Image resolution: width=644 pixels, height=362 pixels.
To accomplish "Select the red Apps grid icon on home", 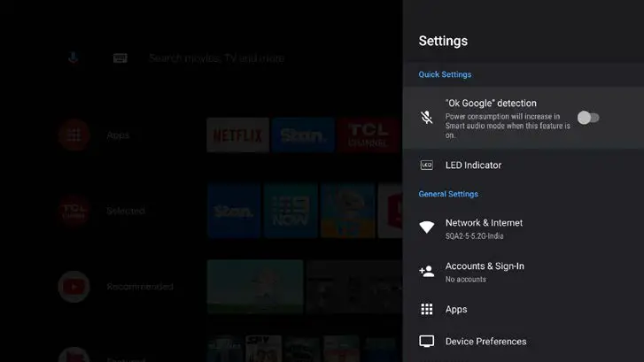I will 74,135.
